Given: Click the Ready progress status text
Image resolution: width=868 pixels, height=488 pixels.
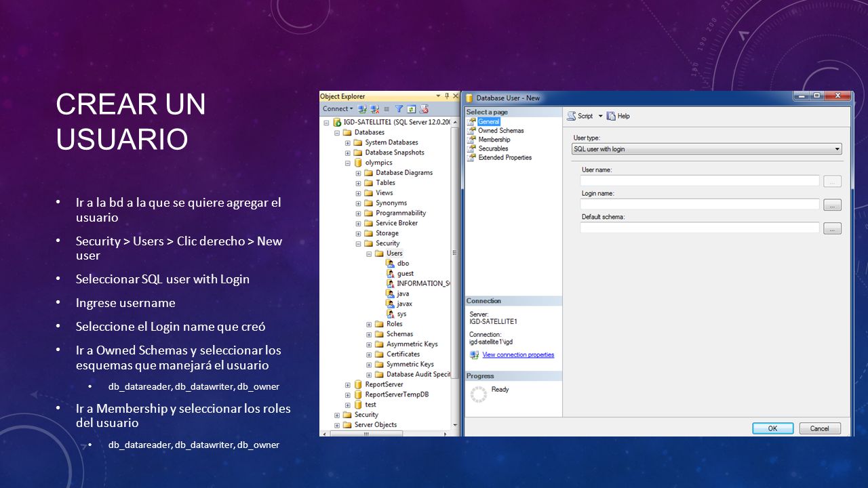Looking at the screenshot, I should [x=500, y=389].
